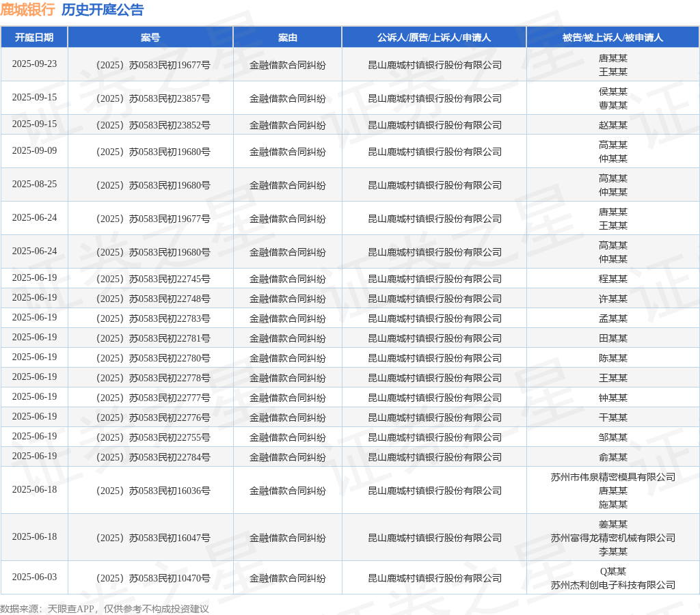Click the 历史开庭公告 heading
The image size is (700, 615).
(103, 10)
